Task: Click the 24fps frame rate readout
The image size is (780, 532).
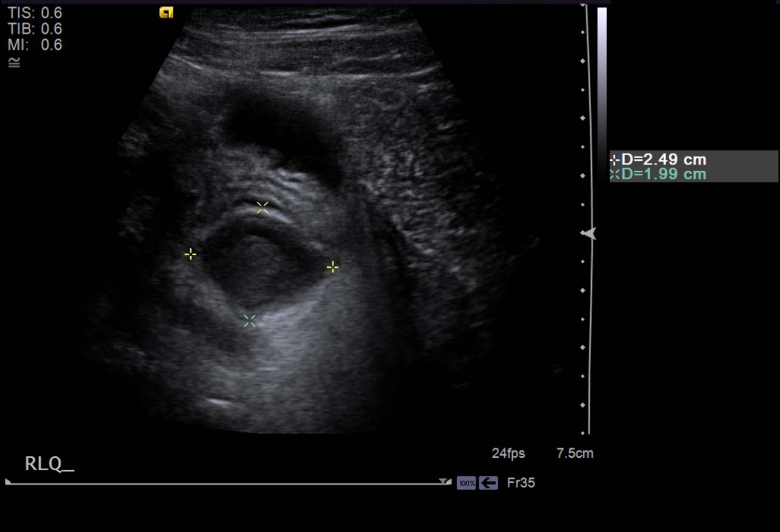Action: click(508, 454)
